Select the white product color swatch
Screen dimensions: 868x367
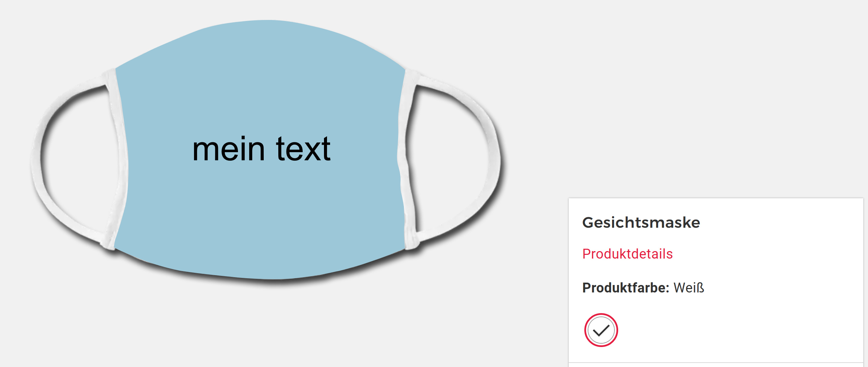[601, 330]
